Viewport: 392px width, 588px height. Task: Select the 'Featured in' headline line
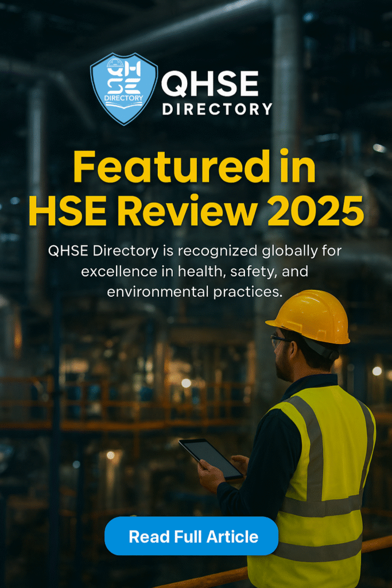[x=195, y=168]
